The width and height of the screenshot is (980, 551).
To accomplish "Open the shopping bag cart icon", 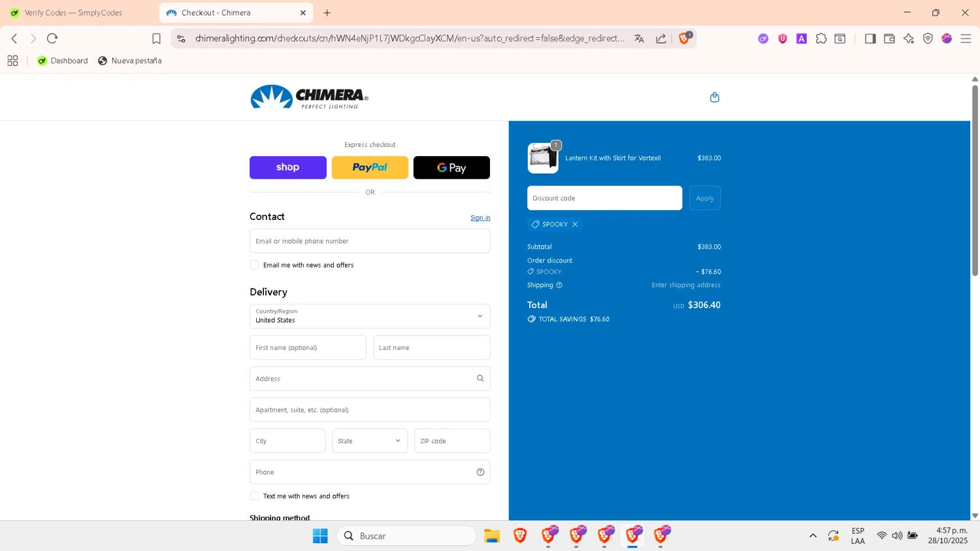I will (x=715, y=97).
